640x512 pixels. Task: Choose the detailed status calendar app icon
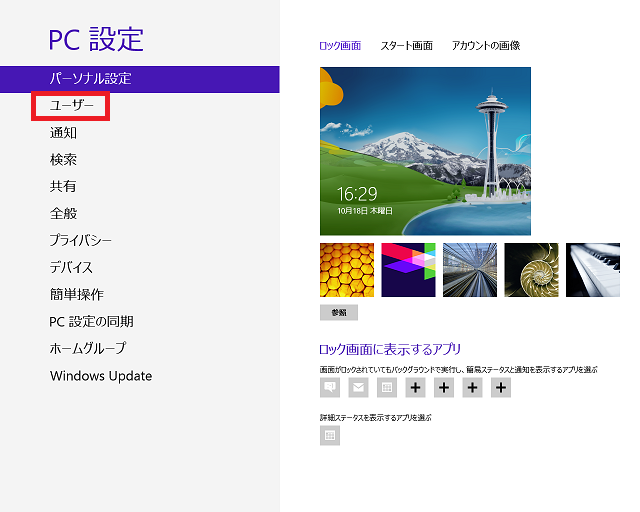click(329, 435)
